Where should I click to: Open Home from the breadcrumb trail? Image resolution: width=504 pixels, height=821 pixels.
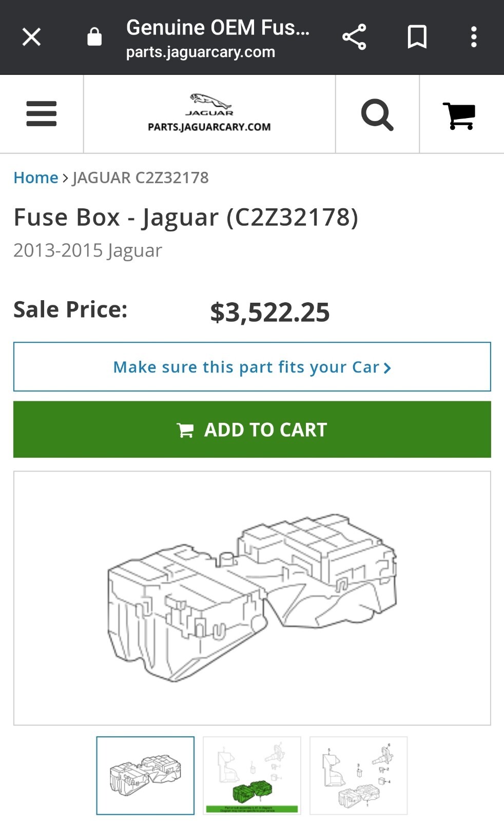[x=36, y=178]
